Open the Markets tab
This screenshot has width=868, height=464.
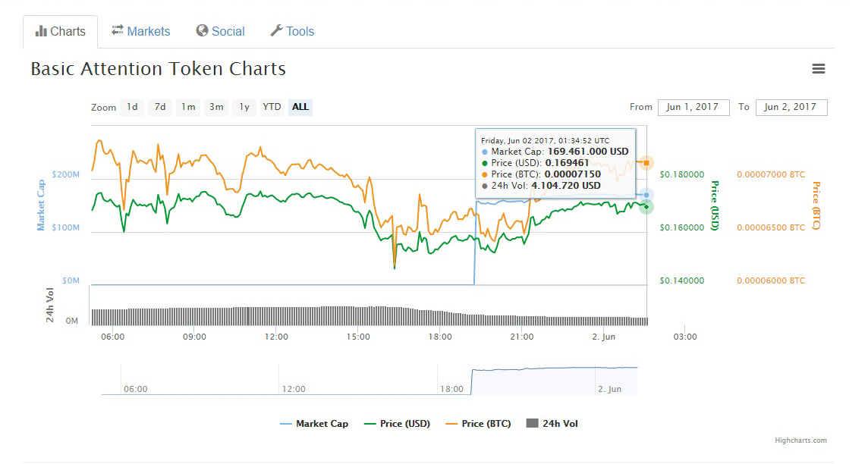tap(140, 32)
